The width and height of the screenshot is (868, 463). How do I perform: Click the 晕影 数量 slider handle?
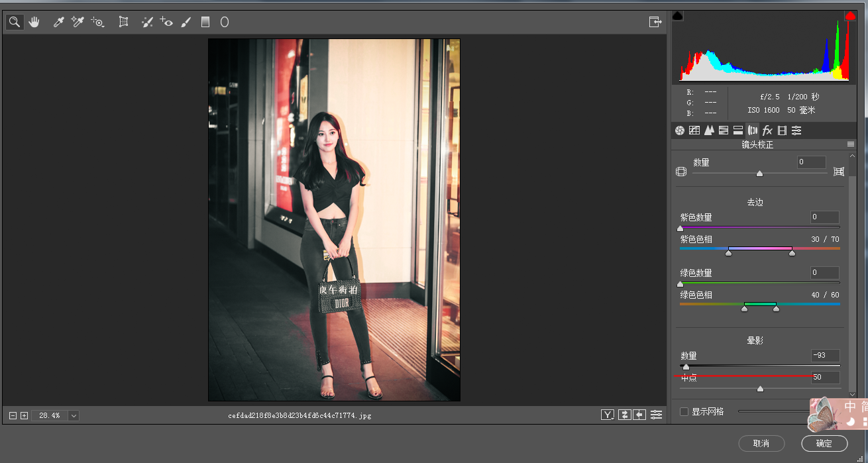(686, 367)
